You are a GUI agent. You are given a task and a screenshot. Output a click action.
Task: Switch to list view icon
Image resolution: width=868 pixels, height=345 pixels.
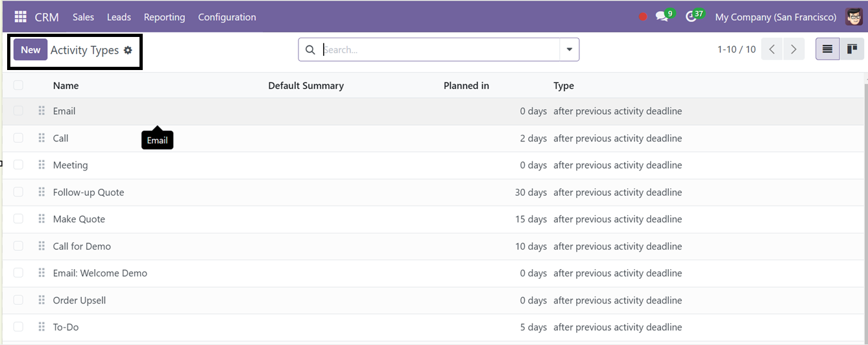coord(827,49)
